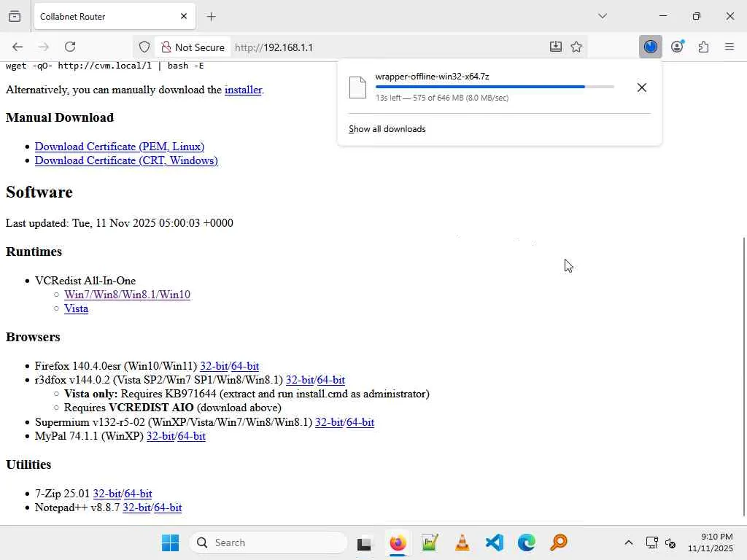The image size is (747, 560).
Task: Click the address bar URL 192.168.1.1
Action: (274, 47)
